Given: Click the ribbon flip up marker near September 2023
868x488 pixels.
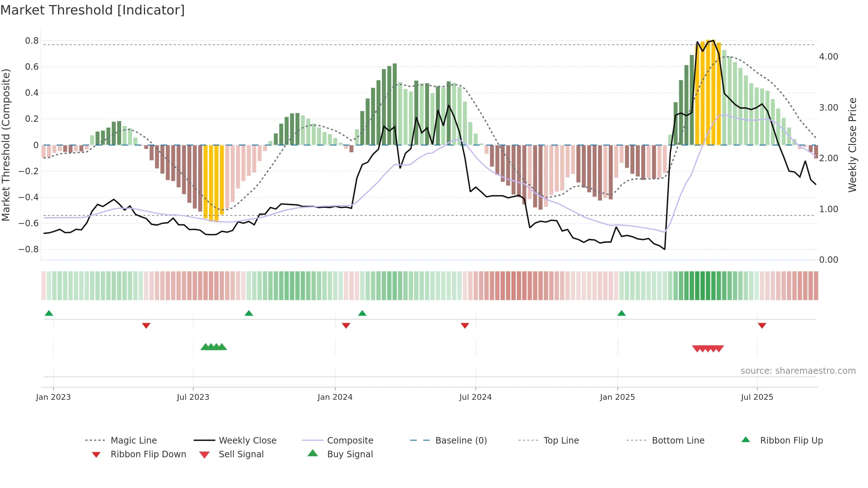Looking at the screenshot, I should tap(249, 313).
